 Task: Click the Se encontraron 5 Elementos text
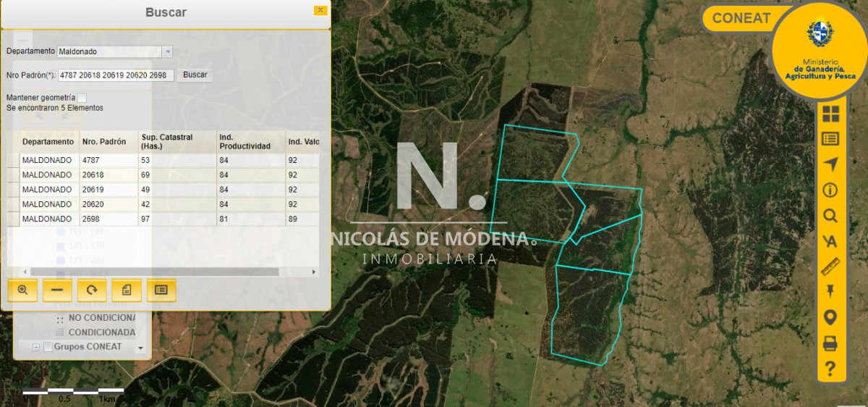(x=55, y=108)
